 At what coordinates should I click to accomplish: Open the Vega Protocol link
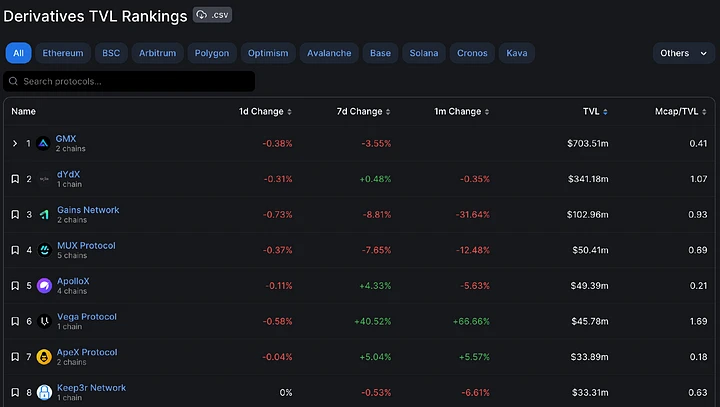click(87, 317)
